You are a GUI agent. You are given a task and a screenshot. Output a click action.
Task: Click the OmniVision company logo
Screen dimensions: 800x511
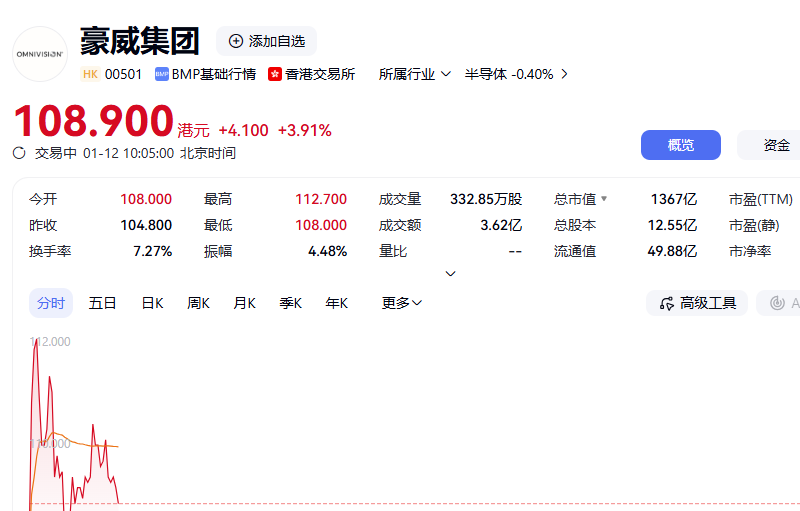click(40, 54)
